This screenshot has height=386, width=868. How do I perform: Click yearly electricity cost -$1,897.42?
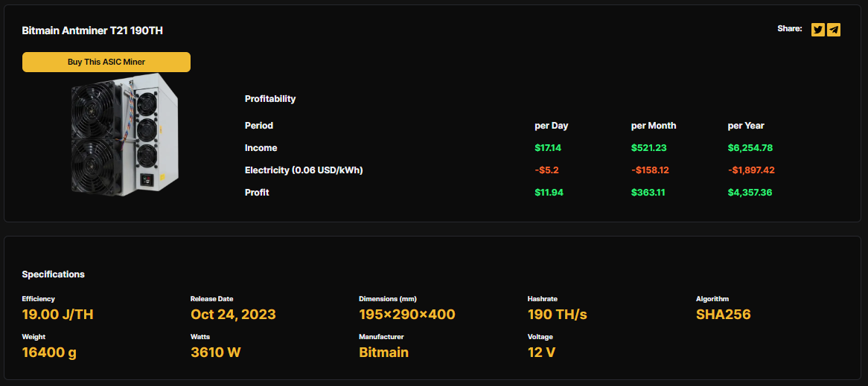point(751,170)
